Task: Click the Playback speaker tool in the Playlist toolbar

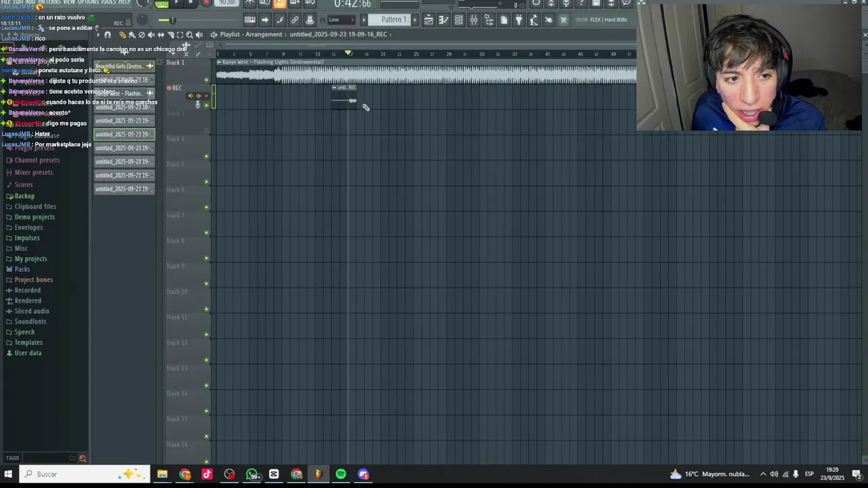Action: [199, 35]
